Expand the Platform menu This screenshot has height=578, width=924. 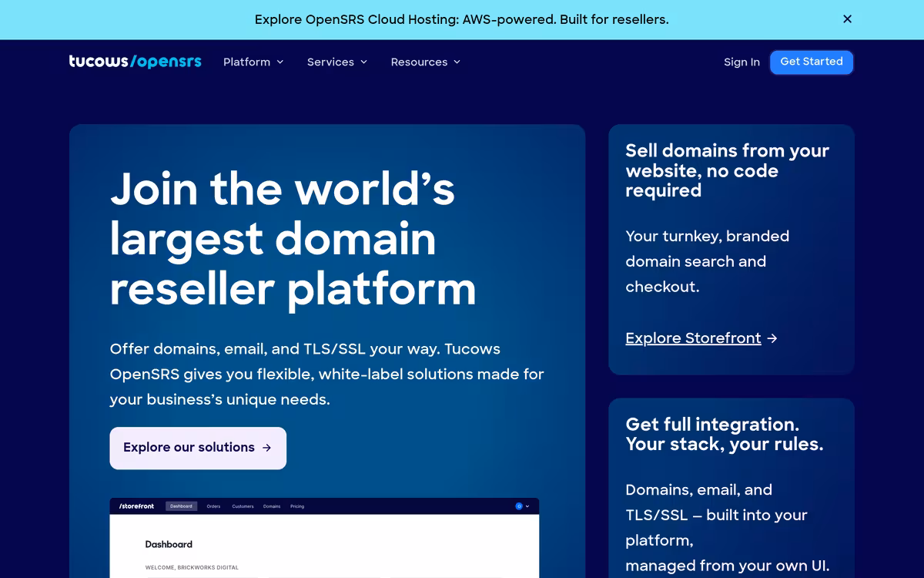coord(253,62)
